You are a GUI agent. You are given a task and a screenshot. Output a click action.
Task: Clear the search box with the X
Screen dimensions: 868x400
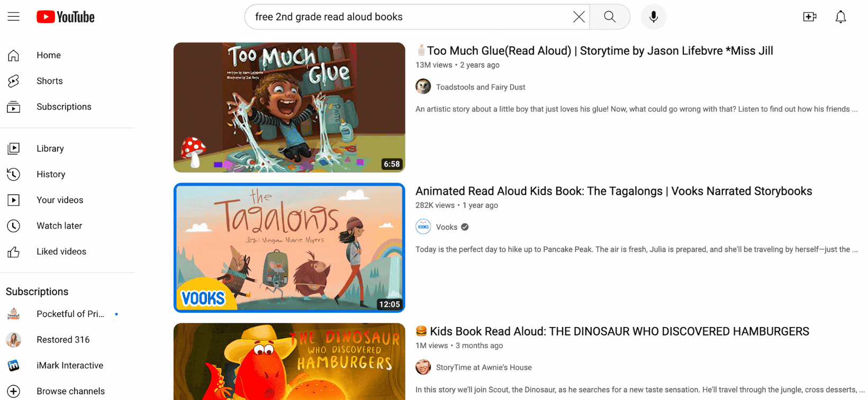coord(579,17)
